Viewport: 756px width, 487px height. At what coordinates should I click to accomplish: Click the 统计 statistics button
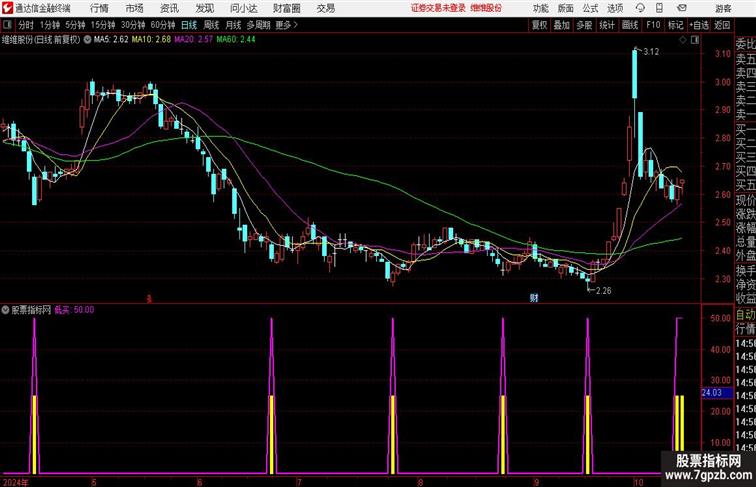point(607,25)
